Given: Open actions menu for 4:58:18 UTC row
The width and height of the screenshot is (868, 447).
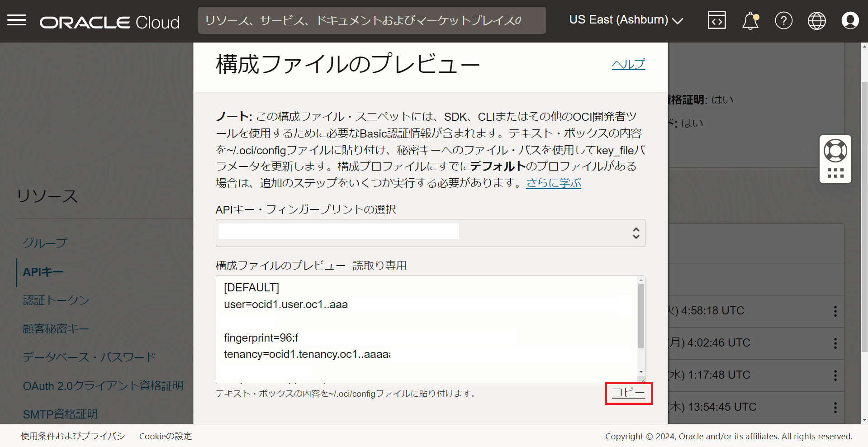Looking at the screenshot, I should [835, 311].
